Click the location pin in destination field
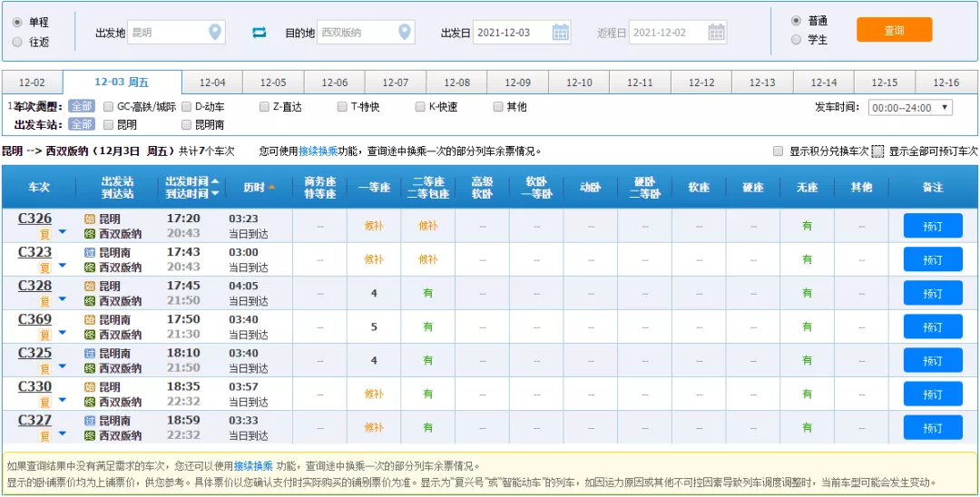This screenshot has height=497, width=980. pyautogui.click(x=405, y=33)
